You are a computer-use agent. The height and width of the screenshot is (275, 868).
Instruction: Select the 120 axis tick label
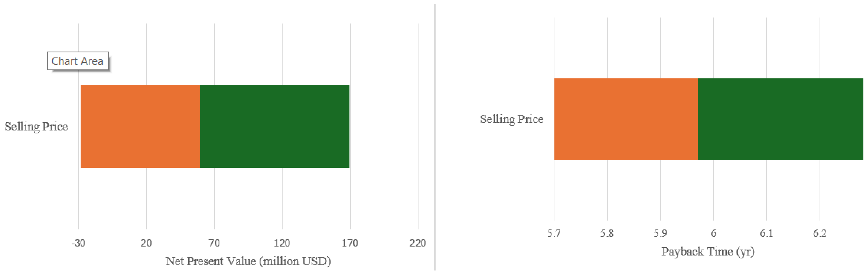282,243
